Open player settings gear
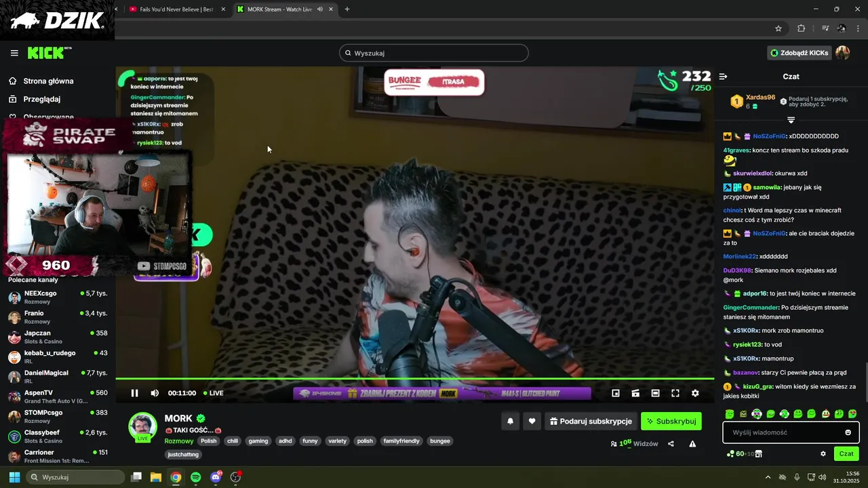The image size is (868, 488). point(695,393)
